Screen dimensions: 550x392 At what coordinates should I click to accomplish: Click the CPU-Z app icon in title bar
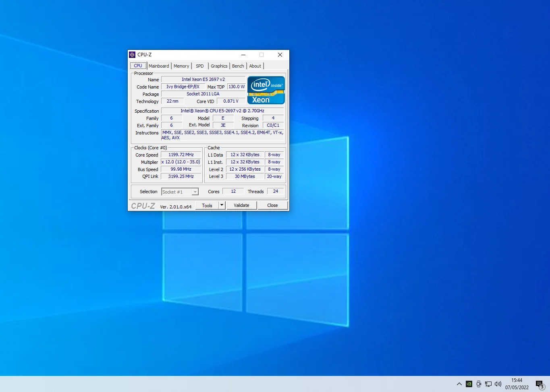(132, 55)
